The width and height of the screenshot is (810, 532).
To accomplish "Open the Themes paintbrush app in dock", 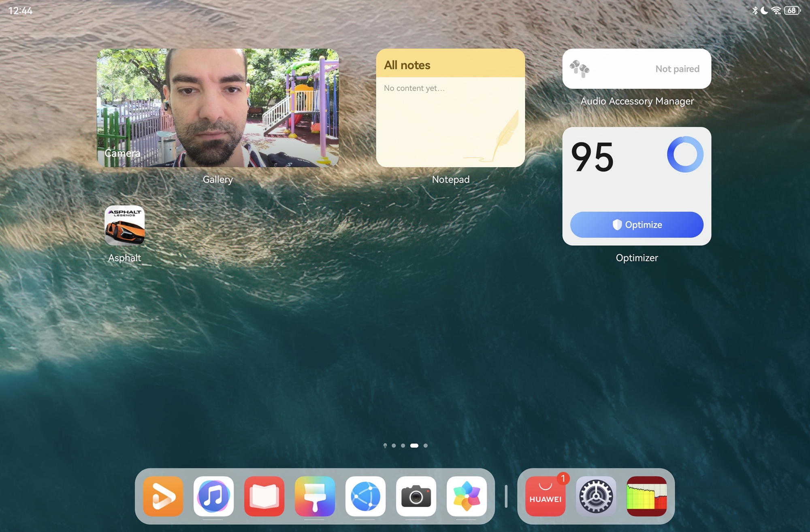I will pos(315,496).
